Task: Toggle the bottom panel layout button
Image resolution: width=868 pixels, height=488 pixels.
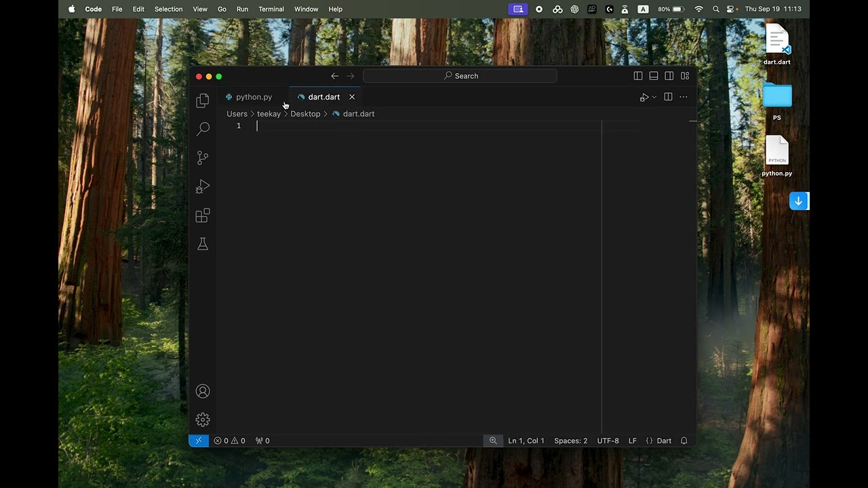Action: pos(654,76)
